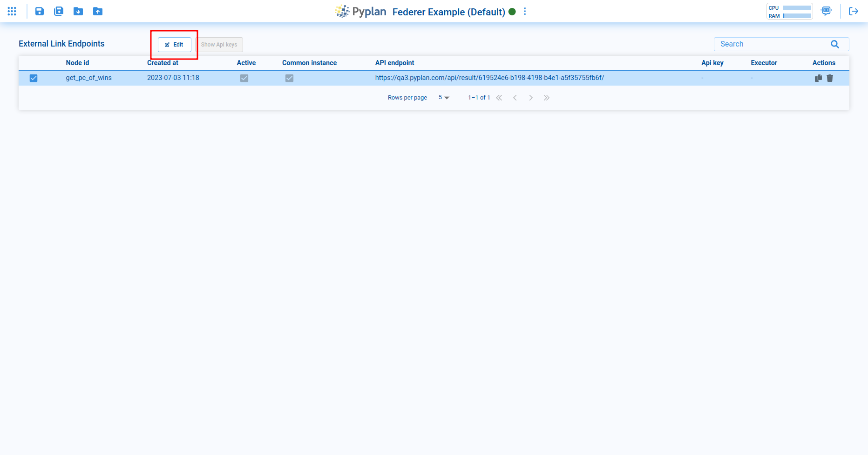868x455 pixels.
Task: Click the CPU and RAM usage meter
Action: 789,12
